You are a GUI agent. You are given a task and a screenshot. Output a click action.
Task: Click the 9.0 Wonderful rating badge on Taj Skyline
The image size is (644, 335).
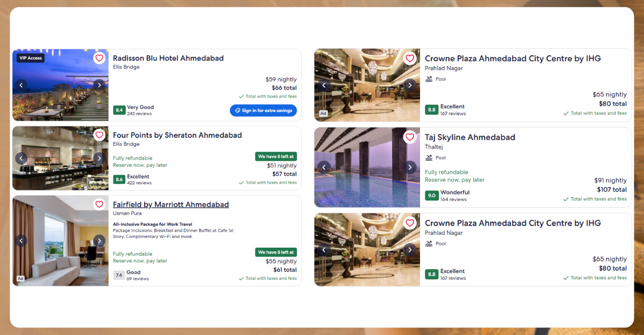tap(432, 196)
